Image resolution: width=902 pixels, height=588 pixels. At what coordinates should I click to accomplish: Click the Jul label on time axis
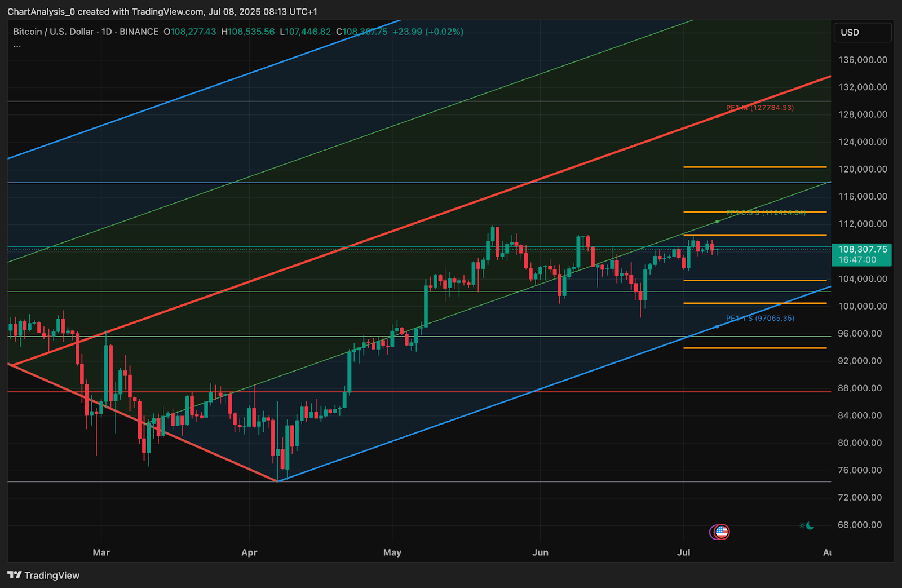683,552
